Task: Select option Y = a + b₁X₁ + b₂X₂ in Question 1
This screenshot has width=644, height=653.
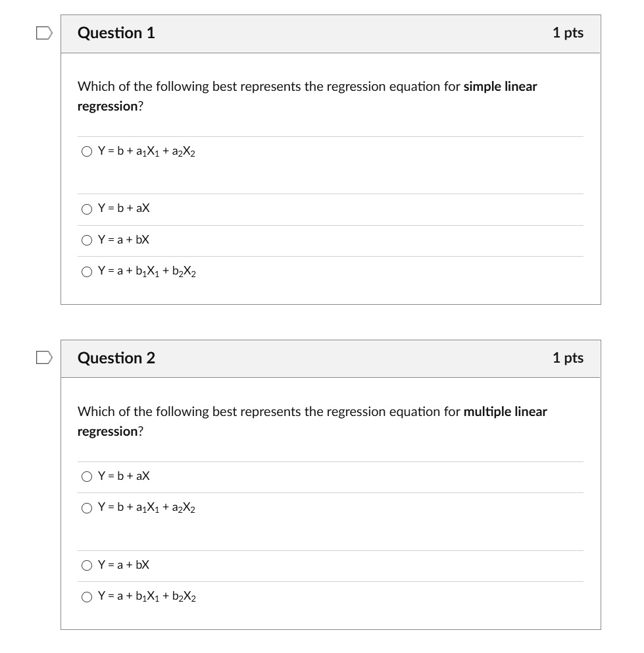Action: coord(87,271)
